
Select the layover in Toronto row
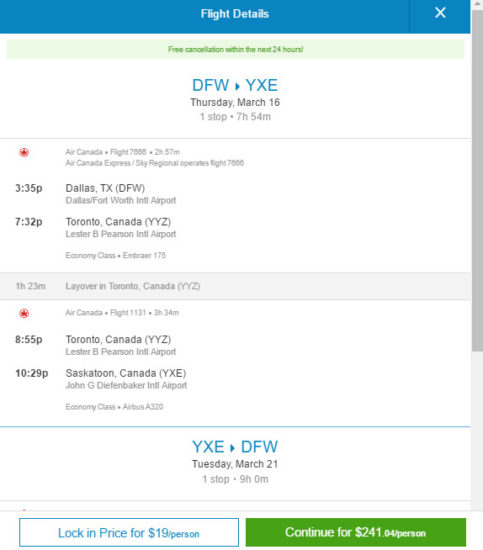coord(235,286)
